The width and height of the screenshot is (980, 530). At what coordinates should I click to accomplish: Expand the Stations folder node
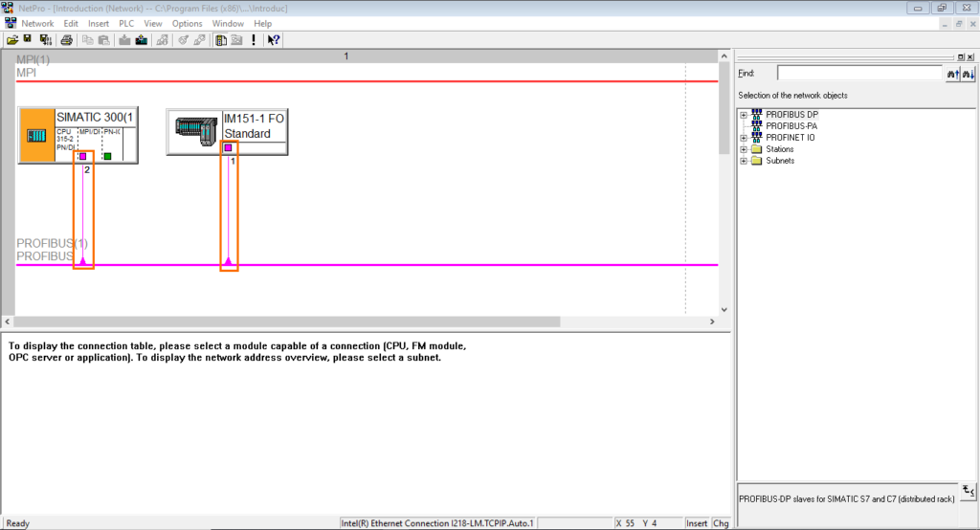[743, 149]
